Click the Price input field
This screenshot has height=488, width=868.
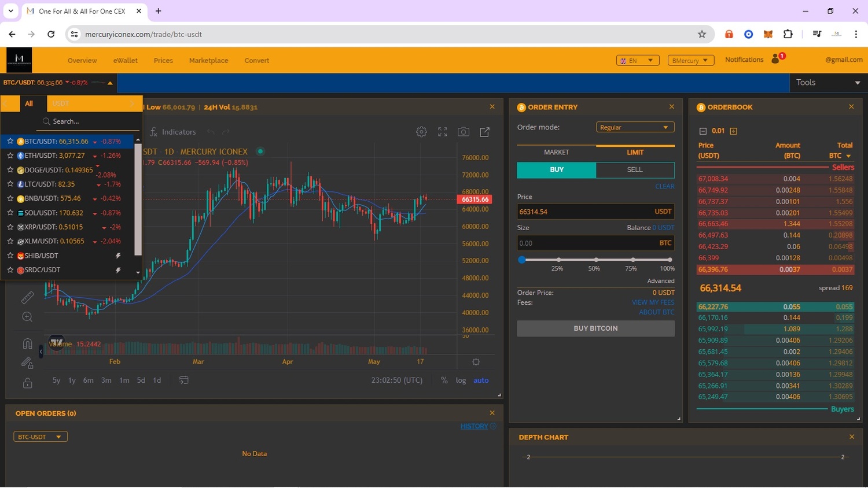tap(595, 212)
